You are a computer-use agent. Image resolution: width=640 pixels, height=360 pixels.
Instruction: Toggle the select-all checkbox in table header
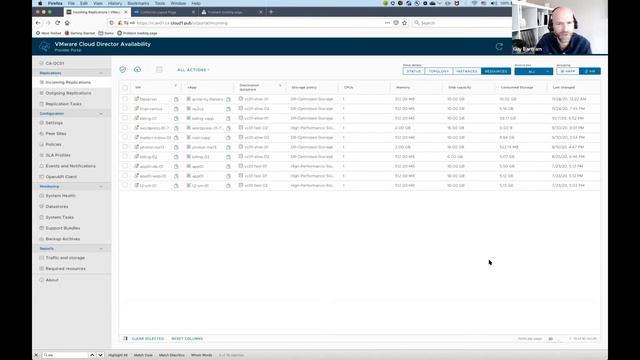click(125, 87)
